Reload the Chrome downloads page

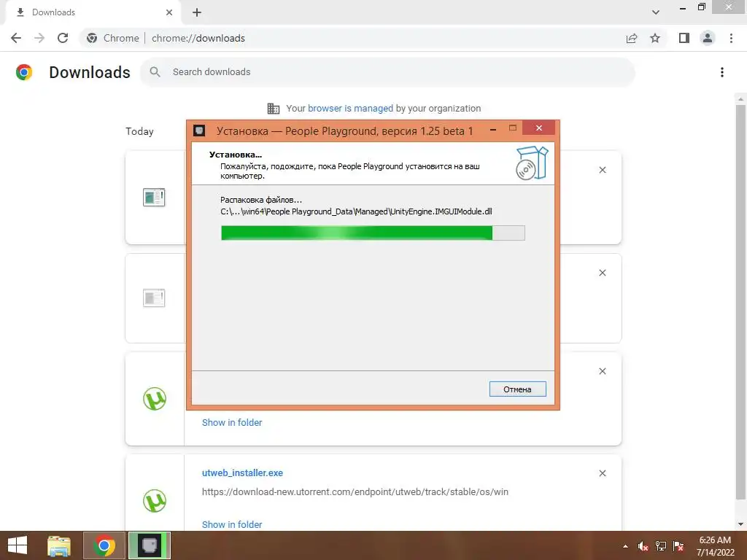63,38
